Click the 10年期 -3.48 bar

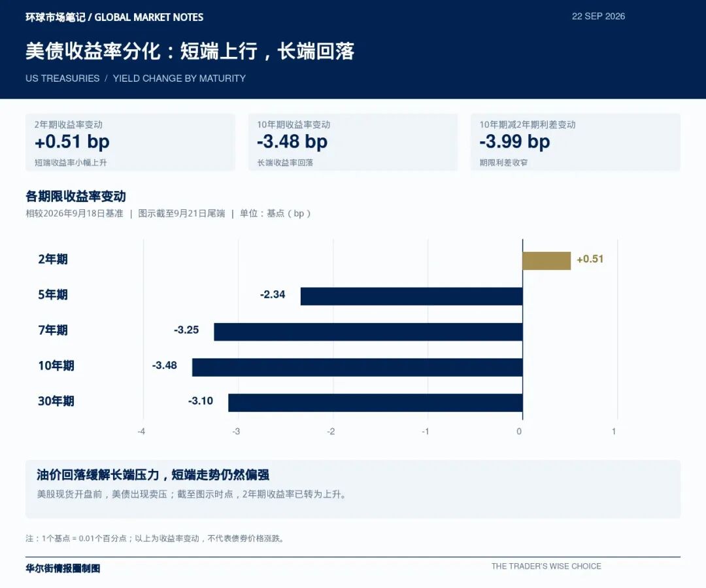coord(358,367)
